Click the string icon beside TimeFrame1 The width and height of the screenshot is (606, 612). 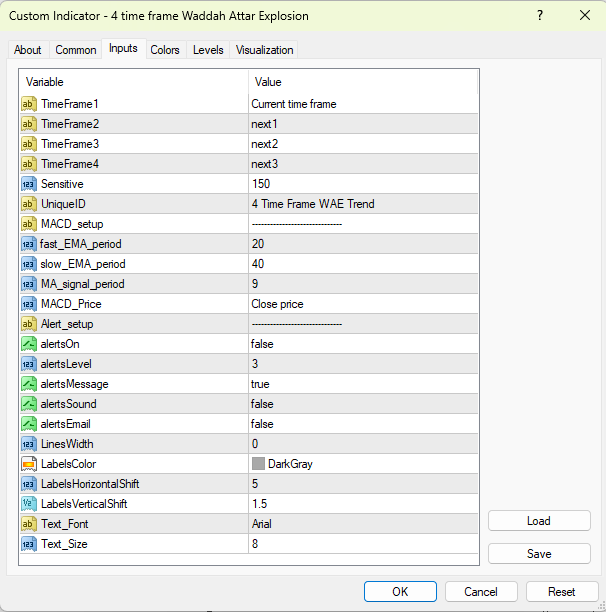(29, 104)
